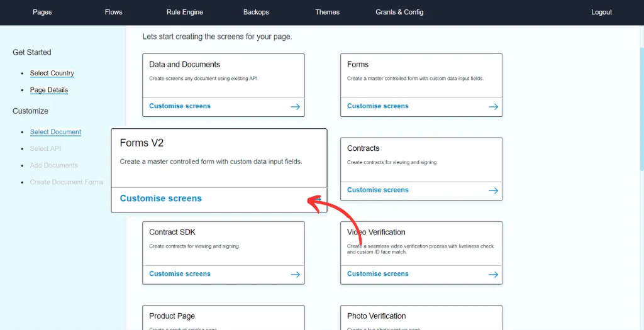Select the Photo Verification card title
Image resolution: width=644 pixels, height=330 pixels.
376,316
